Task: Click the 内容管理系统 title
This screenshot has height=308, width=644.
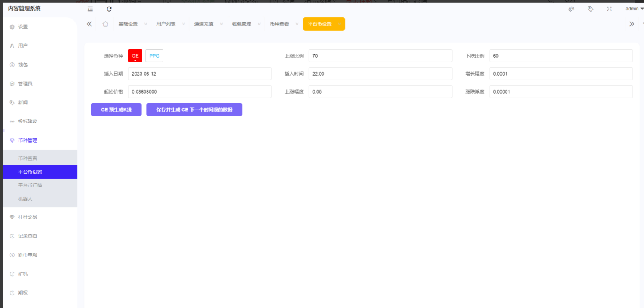Action: [x=24, y=9]
